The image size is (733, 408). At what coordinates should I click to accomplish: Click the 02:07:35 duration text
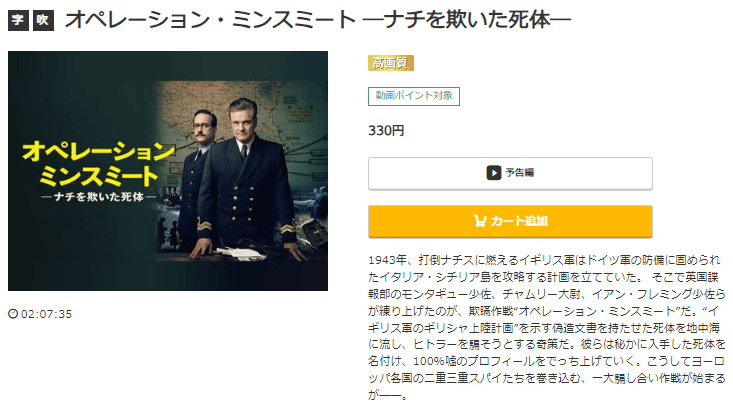click(46, 314)
